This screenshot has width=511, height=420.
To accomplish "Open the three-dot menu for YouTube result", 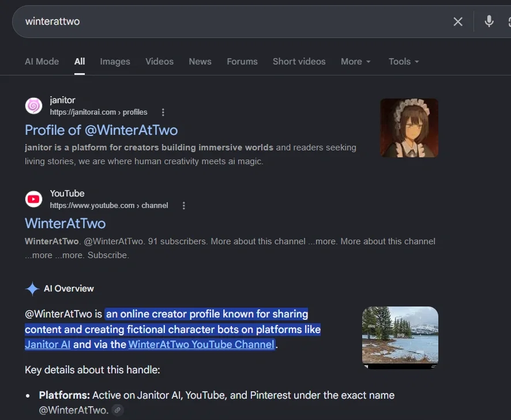I will click(184, 206).
